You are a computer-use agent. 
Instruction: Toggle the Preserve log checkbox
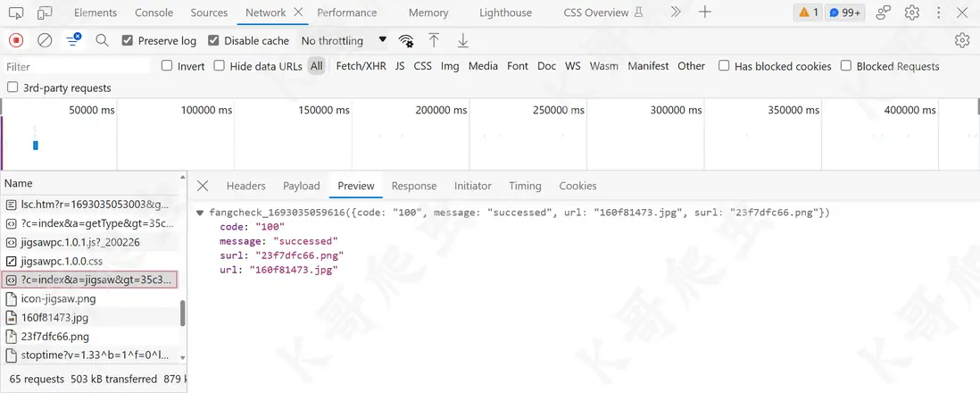tap(128, 41)
